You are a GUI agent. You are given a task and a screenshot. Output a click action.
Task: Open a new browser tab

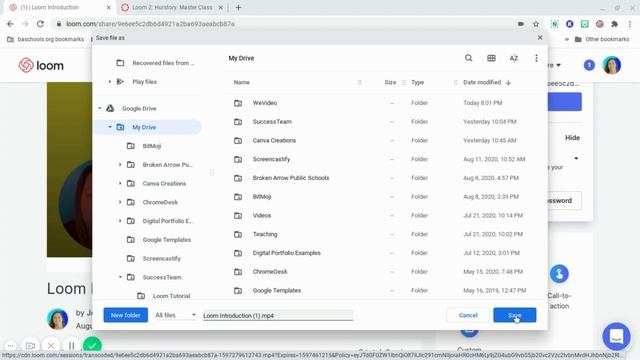click(x=238, y=7)
